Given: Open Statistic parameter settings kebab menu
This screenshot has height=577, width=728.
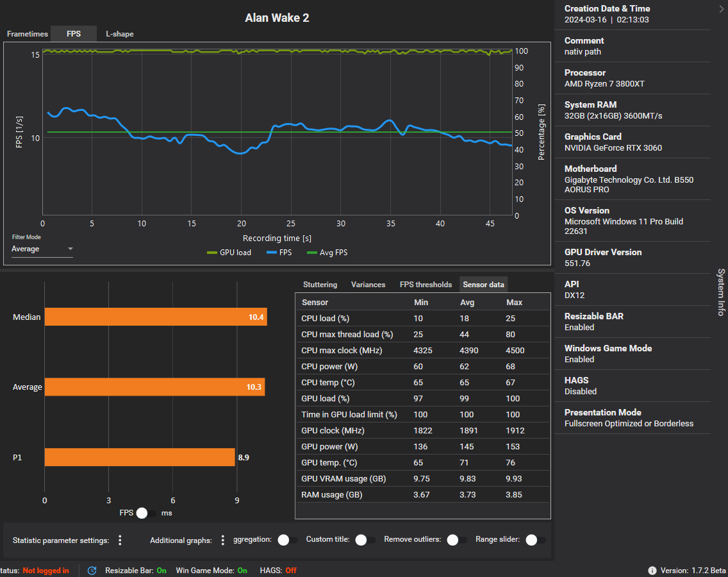Looking at the screenshot, I should [120, 540].
